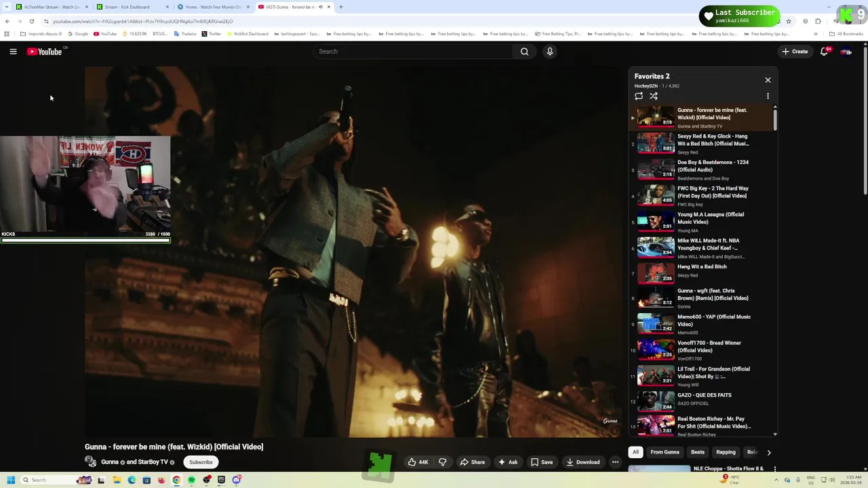The width and height of the screenshot is (868, 488).
Task: Switch to Stream - Kick Dashboard tab
Action: pos(131,7)
